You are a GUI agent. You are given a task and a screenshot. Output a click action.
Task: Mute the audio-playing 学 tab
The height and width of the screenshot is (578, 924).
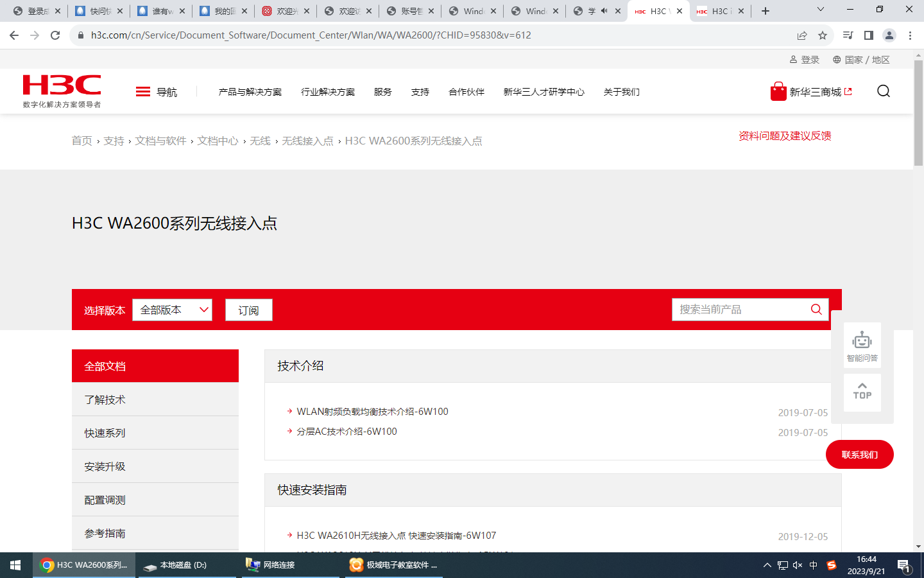tap(604, 11)
